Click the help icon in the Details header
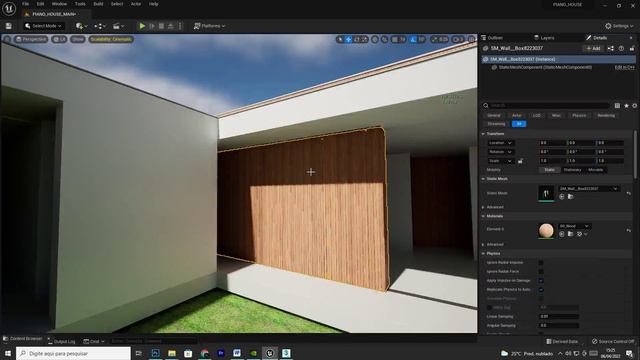The image size is (640, 360). [x=621, y=49]
